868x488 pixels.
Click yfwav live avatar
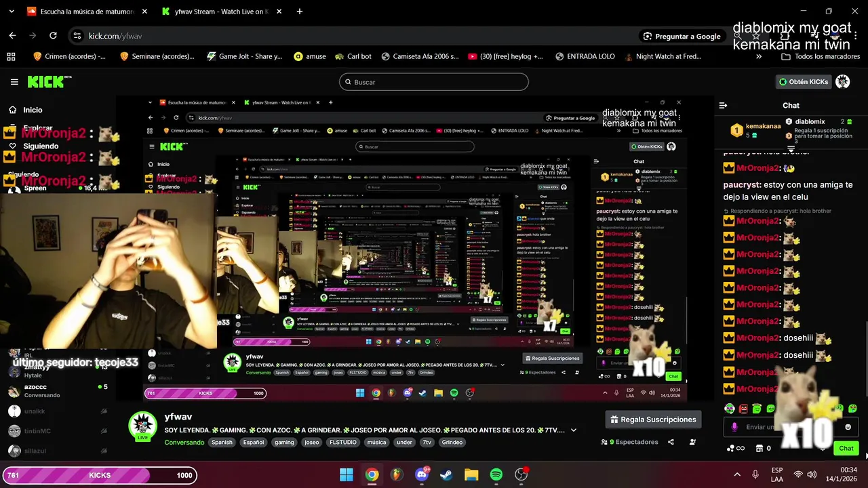coord(142,426)
